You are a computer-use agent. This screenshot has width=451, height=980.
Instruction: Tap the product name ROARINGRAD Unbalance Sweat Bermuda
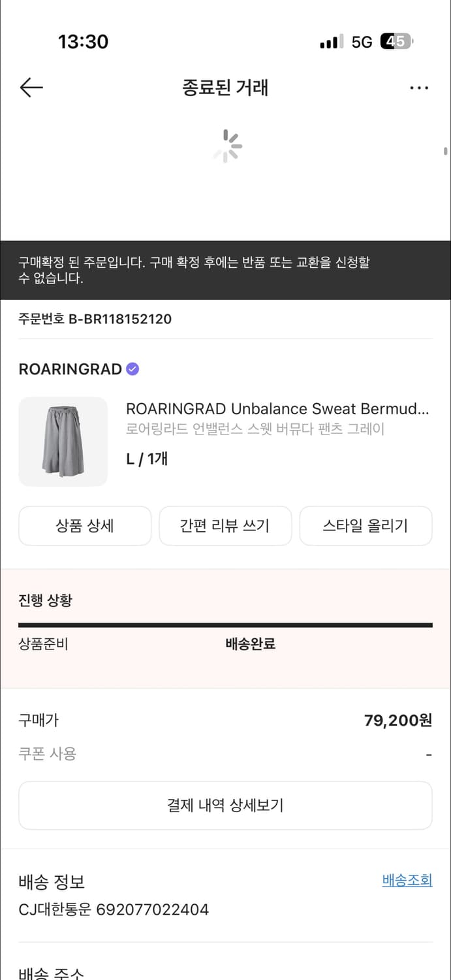point(277,408)
